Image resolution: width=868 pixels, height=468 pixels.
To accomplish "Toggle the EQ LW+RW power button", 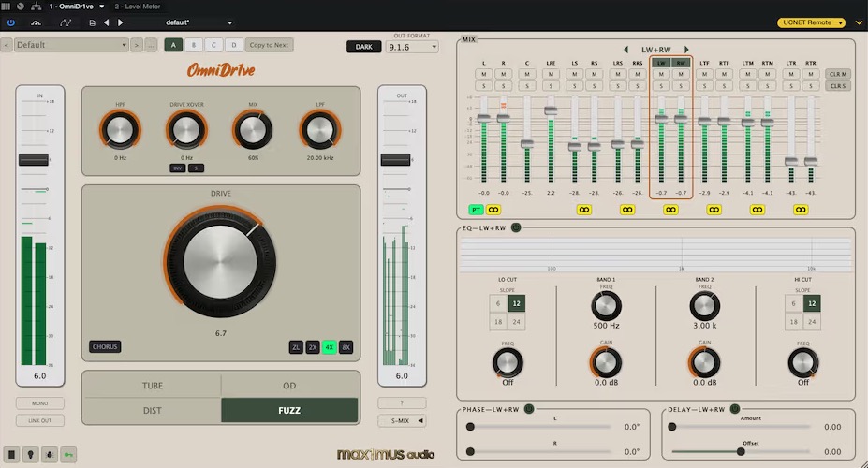I will [516, 227].
